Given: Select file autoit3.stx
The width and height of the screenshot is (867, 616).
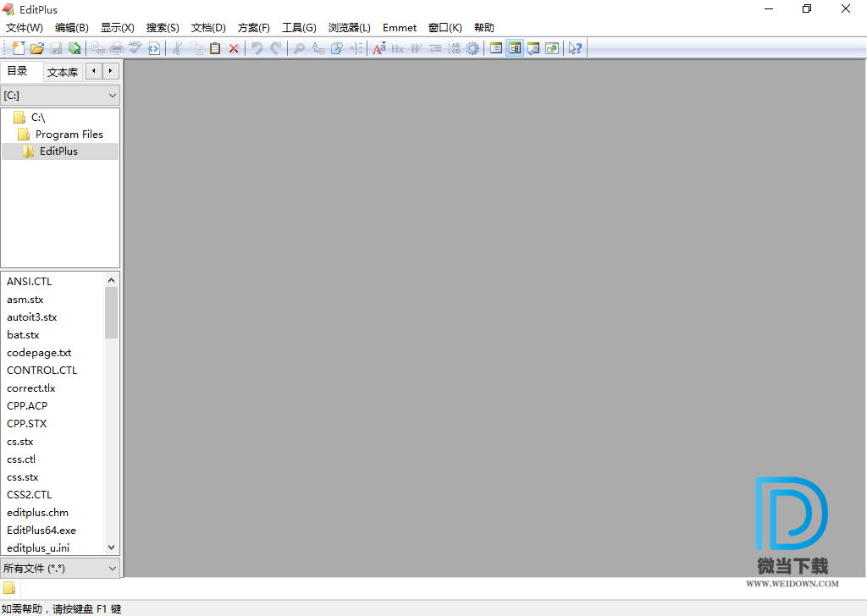Looking at the screenshot, I should (32, 317).
